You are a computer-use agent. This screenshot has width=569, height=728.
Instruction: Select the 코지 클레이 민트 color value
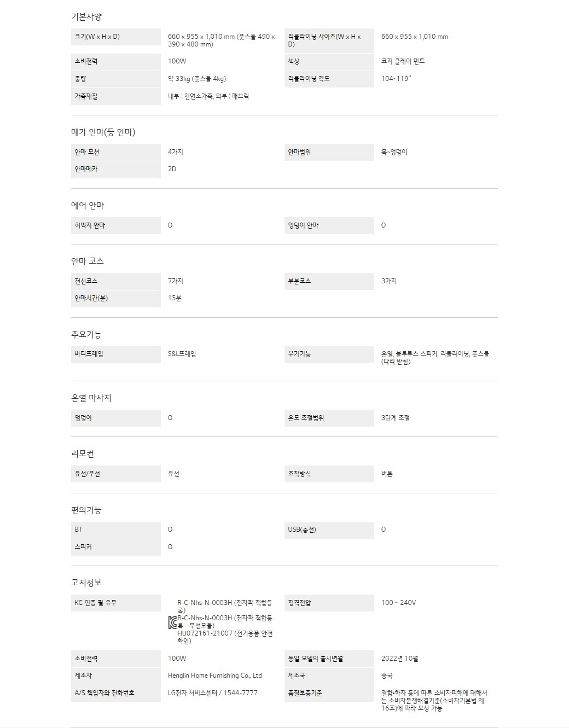403,61
